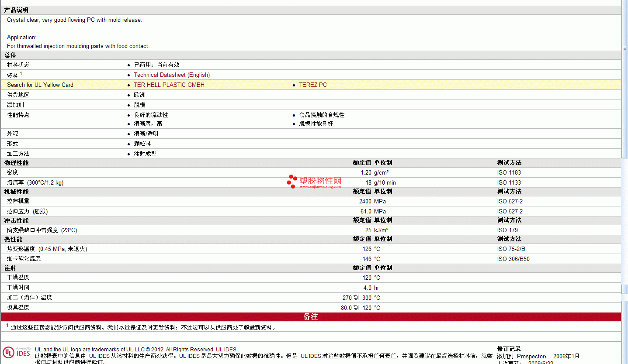Click the 加工（熔体）温度 row label
Image resolution: width=628 pixels, height=364 pixels.
[x=30, y=298]
